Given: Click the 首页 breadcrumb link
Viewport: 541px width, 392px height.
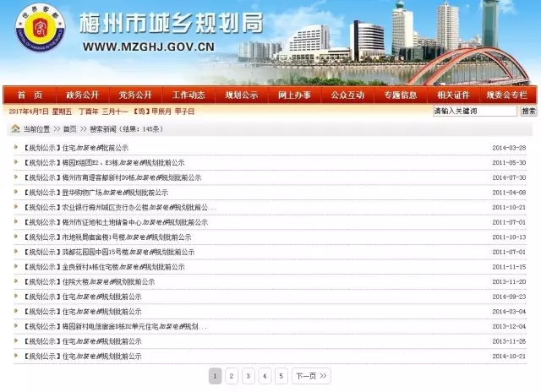Looking at the screenshot, I should [x=71, y=129].
